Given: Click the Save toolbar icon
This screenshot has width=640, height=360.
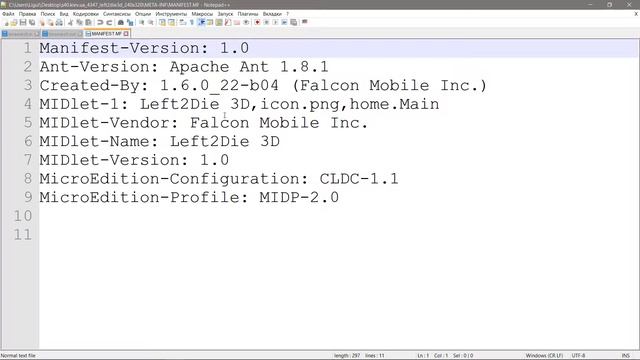Looking at the screenshot, I should [23, 22].
